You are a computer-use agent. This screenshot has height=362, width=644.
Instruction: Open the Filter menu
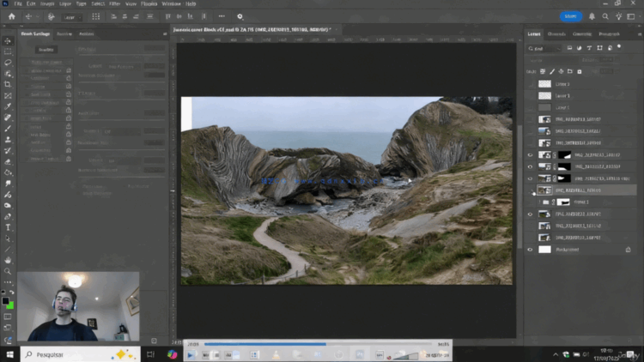pos(114,3)
